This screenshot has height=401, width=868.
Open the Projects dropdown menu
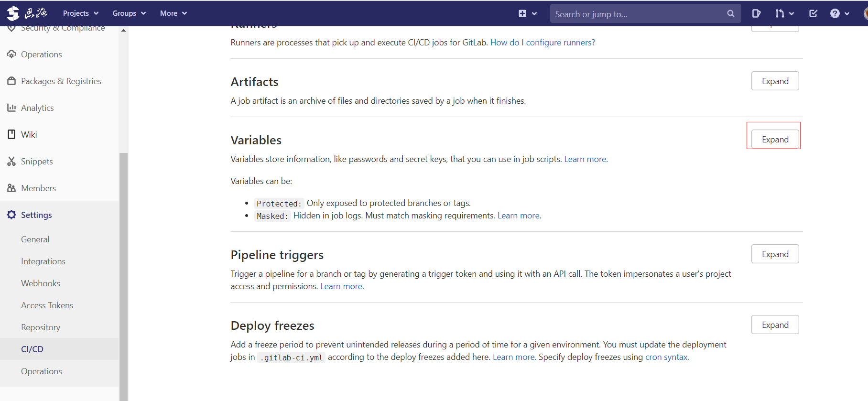tap(80, 13)
